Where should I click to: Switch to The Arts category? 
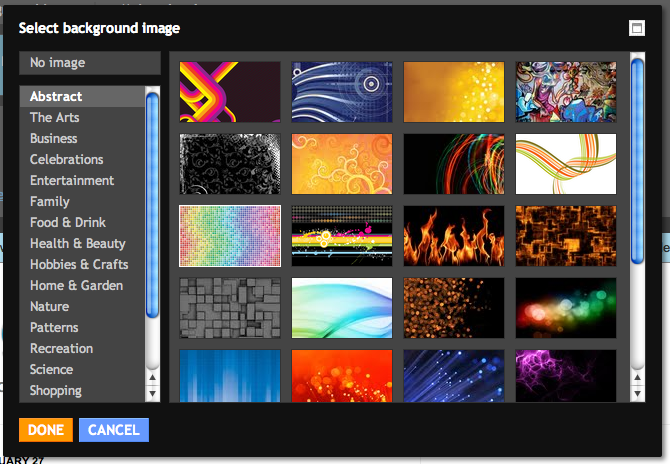click(x=54, y=117)
